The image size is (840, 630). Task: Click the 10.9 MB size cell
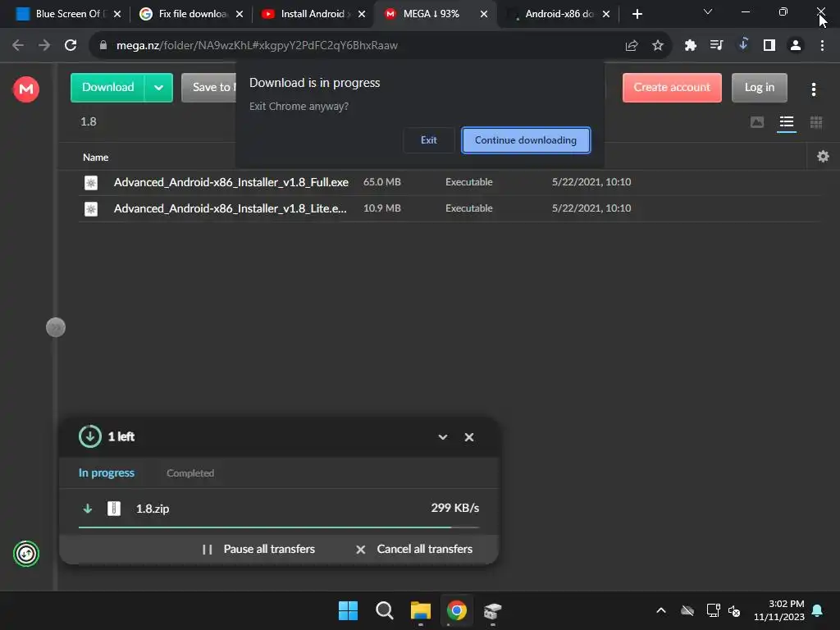382,208
